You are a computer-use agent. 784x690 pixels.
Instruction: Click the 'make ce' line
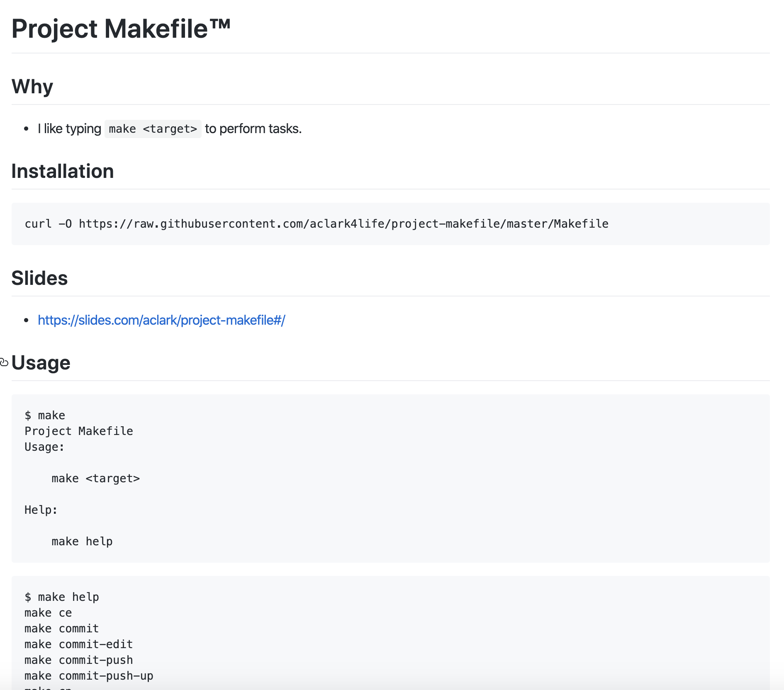point(48,613)
